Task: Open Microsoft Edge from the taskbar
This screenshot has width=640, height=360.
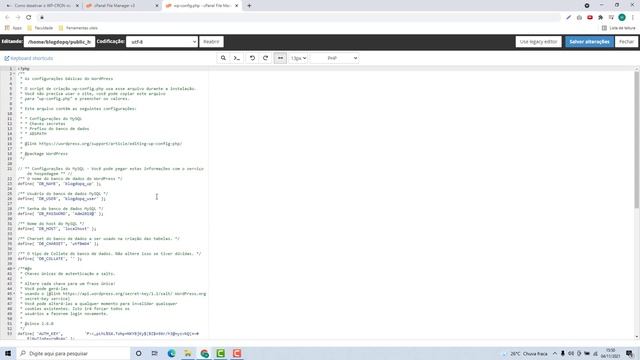Action: click(171, 353)
